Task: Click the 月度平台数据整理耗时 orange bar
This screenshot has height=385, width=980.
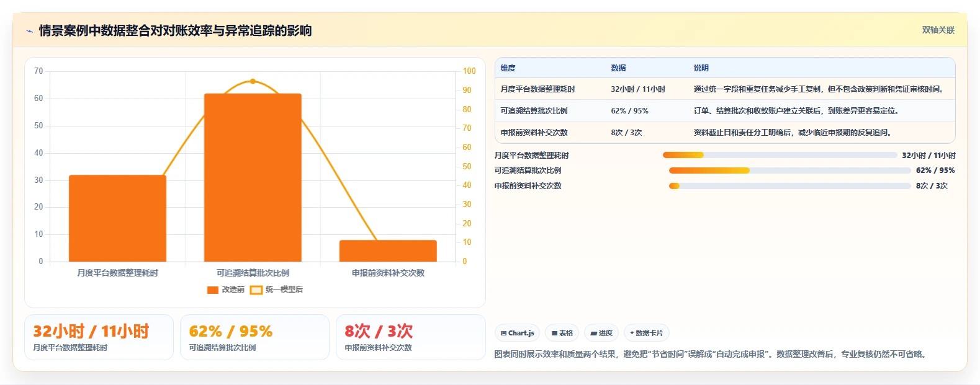Action: 117,218
